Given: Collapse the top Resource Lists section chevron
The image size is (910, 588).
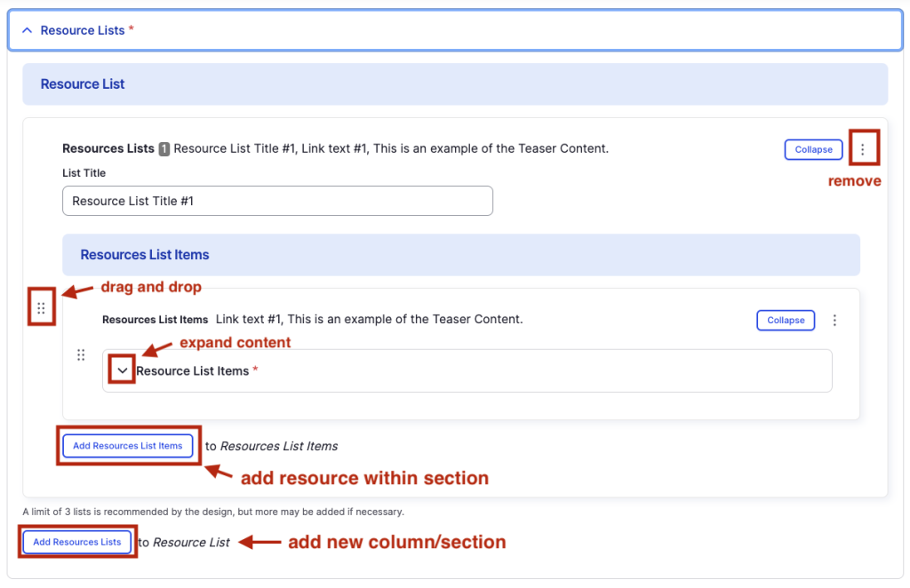Looking at the screenshot, I should coord(27,30).
